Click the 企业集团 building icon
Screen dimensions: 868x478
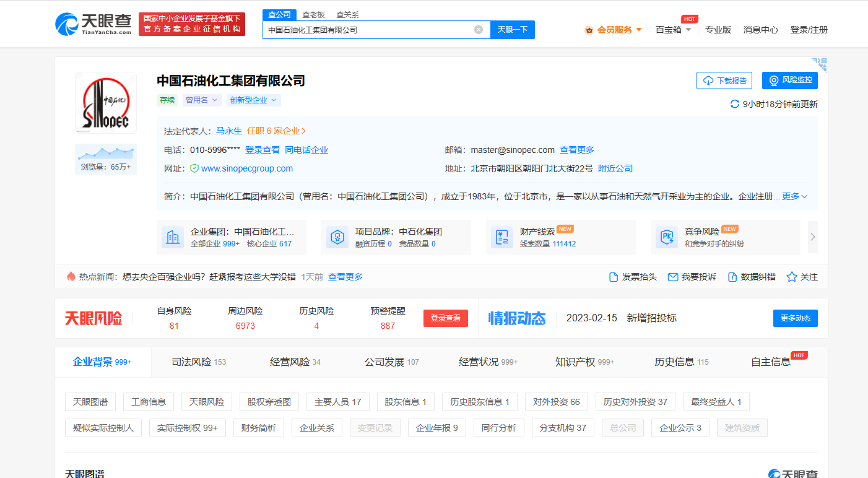[x=173, y=237]
